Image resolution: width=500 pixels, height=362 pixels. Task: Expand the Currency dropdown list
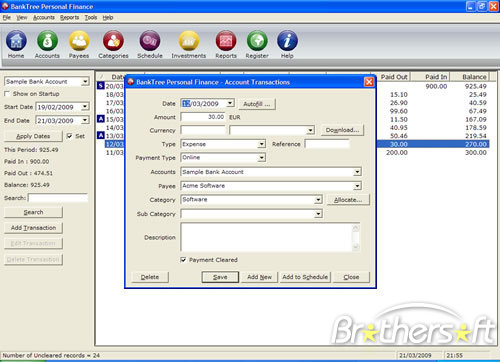(310, 130)
